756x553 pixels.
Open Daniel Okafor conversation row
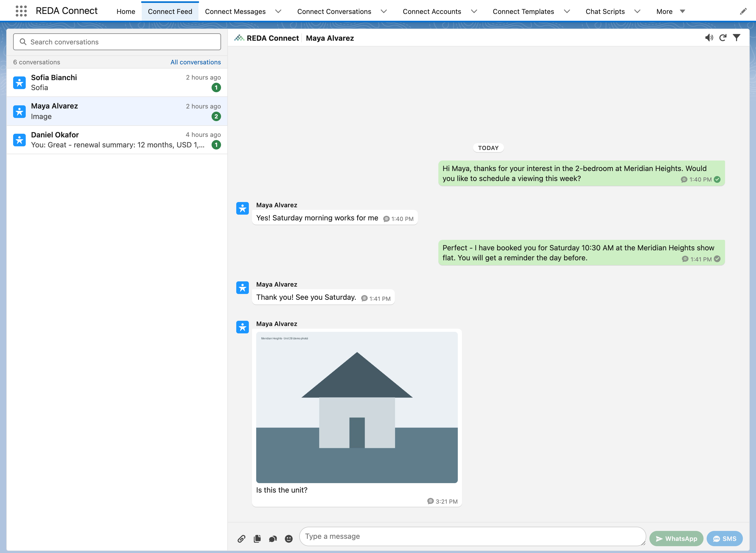tap(117, 140)
